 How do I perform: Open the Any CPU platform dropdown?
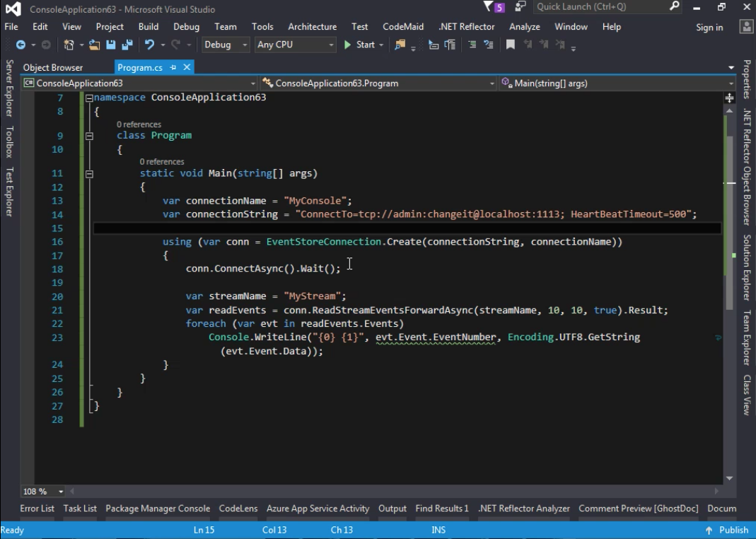click(x=295, y=45)
